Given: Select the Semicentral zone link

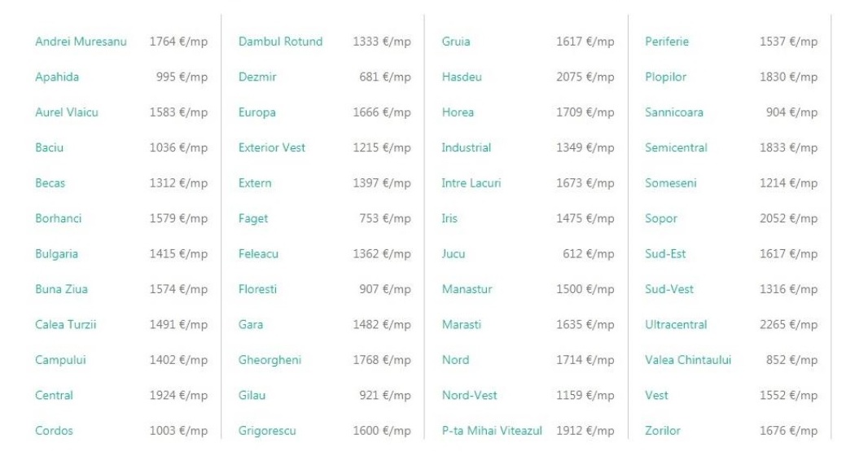Looking at the screenshot, I should [x=676, y=148].
